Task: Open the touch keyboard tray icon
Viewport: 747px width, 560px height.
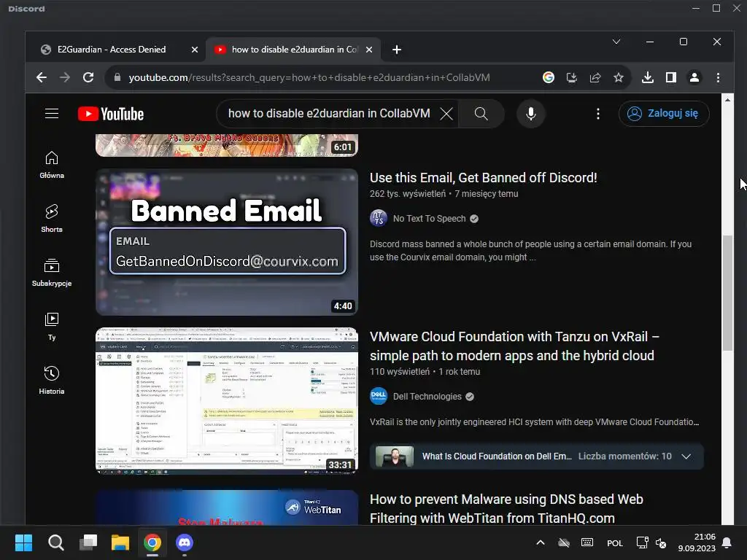Action: [587, 542]
